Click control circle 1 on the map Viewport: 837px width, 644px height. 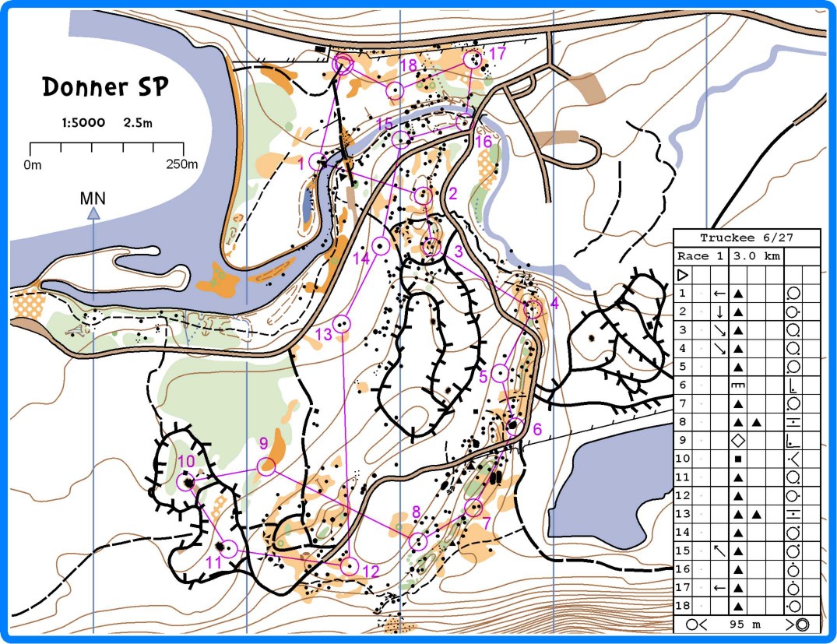click(x=318, y=162)
